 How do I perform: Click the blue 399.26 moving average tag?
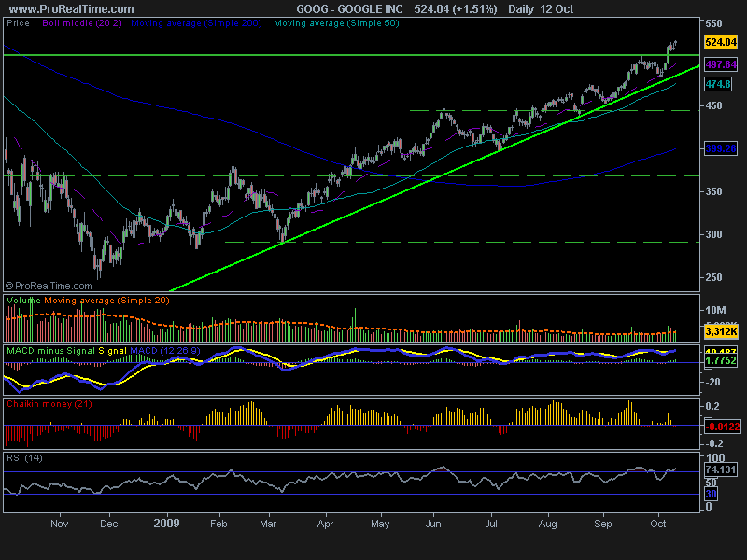[x=721, y=148]
